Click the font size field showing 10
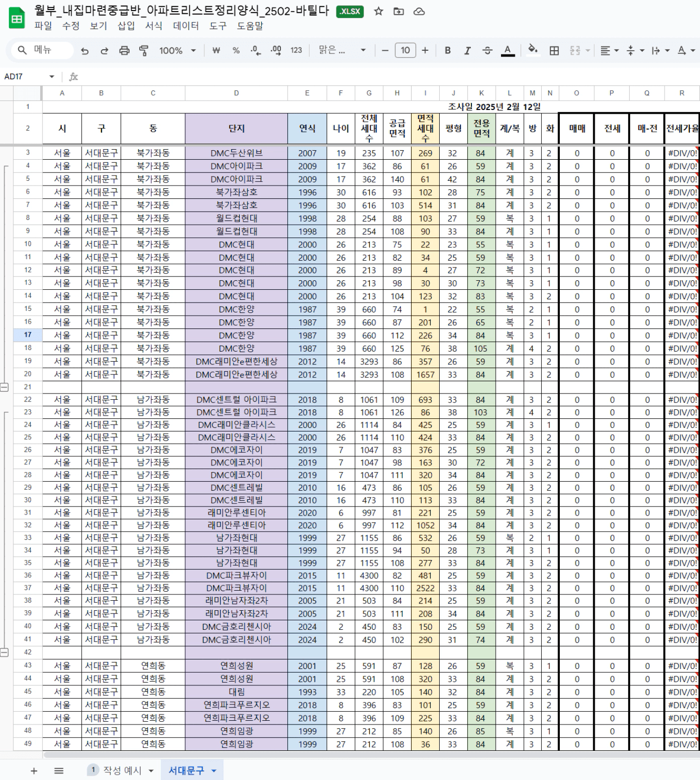Screen dimensions: 700x780 pyautogui.click(x=405, y=51)
